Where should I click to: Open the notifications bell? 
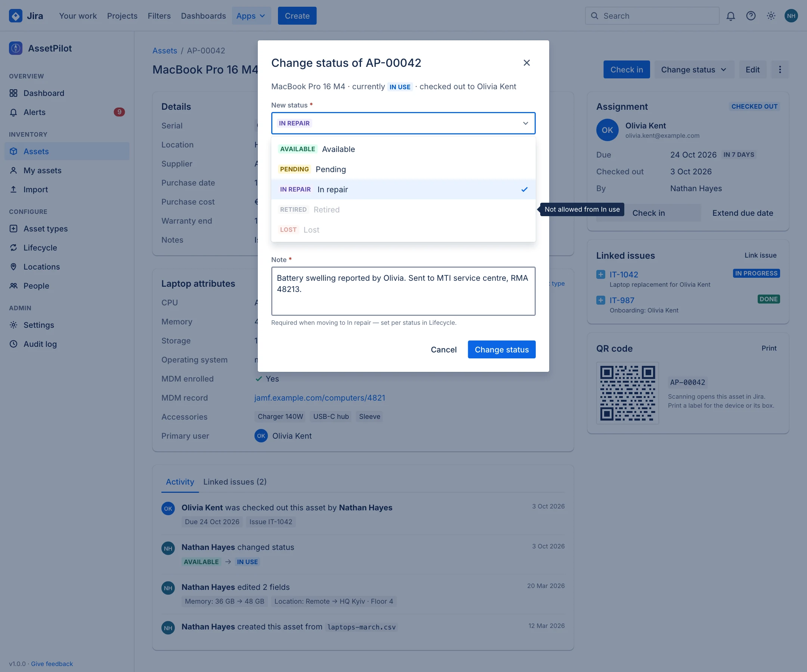pyautogui.click(x=730, y=16)
